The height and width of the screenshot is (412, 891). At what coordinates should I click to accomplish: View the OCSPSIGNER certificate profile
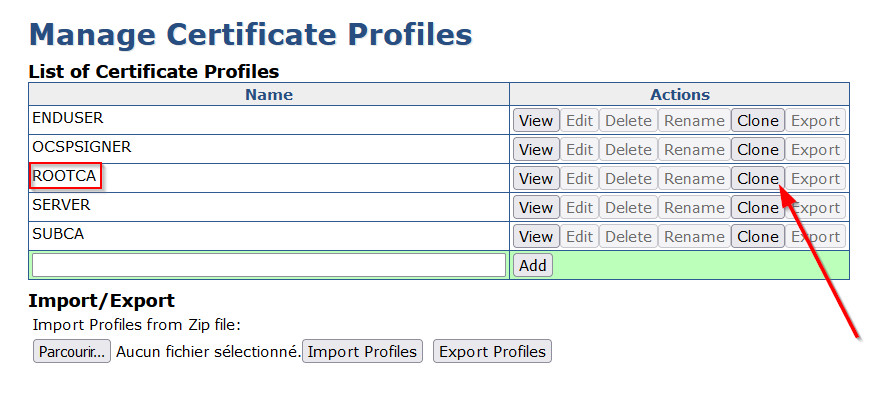point(536,149)
